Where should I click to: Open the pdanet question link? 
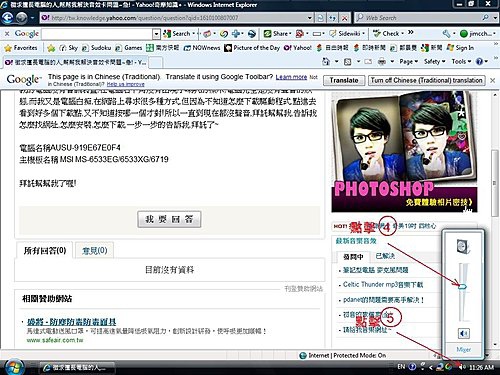click(x=383, y=300)
